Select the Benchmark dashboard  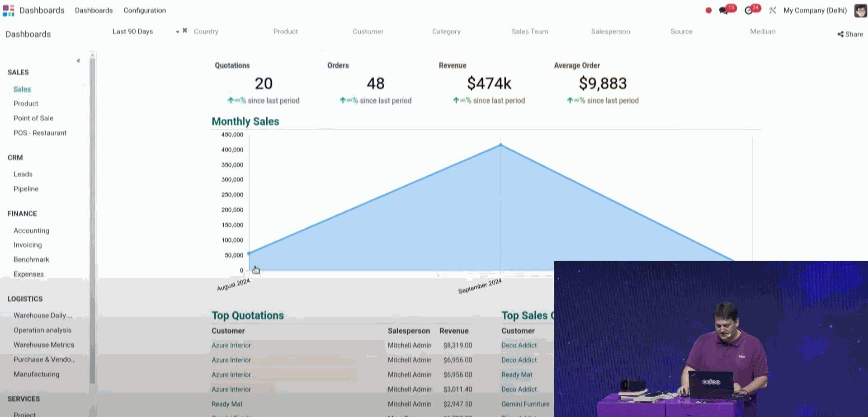click(31, 259)
